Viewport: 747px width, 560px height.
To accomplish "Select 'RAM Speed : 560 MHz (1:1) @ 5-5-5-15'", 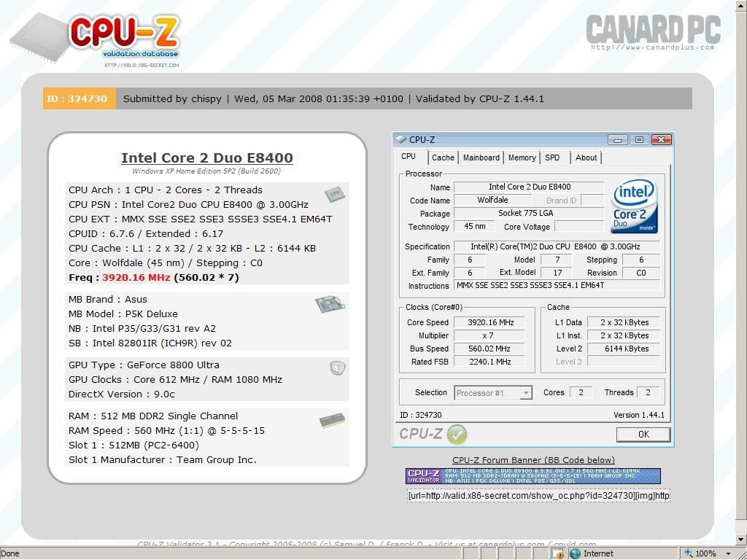I will (166, 430).
